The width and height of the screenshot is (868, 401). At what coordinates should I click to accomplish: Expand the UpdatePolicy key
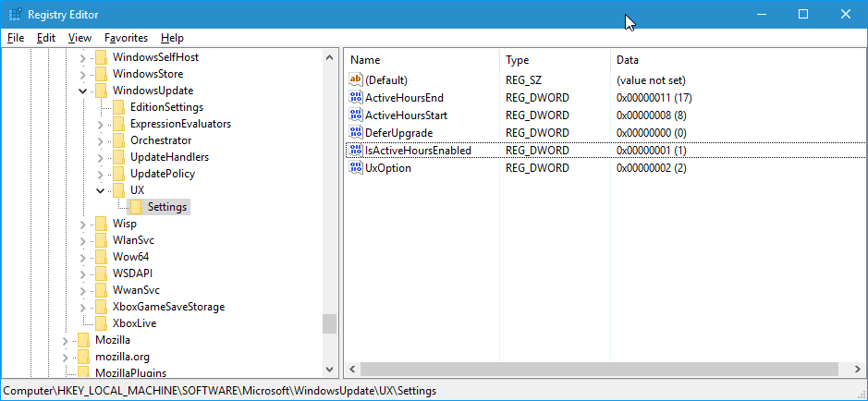pyautogui.click(x=100, y=174)
